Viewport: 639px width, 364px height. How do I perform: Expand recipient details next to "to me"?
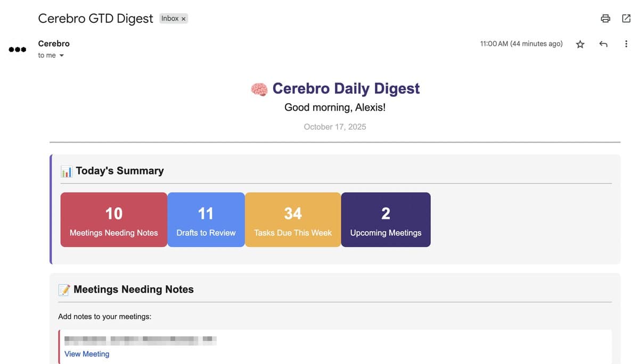[61, 55]
